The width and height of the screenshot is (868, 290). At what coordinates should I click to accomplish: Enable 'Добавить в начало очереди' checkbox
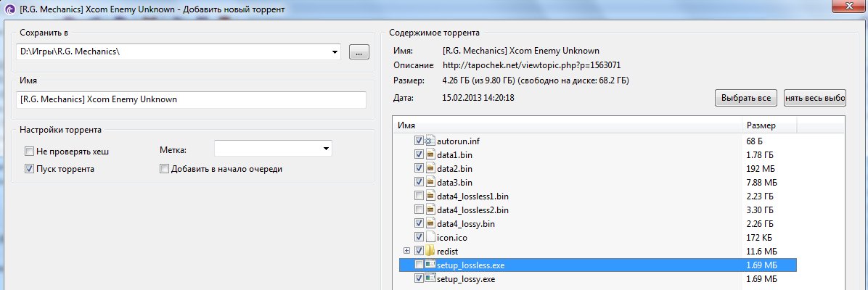[x=163, y=169]
